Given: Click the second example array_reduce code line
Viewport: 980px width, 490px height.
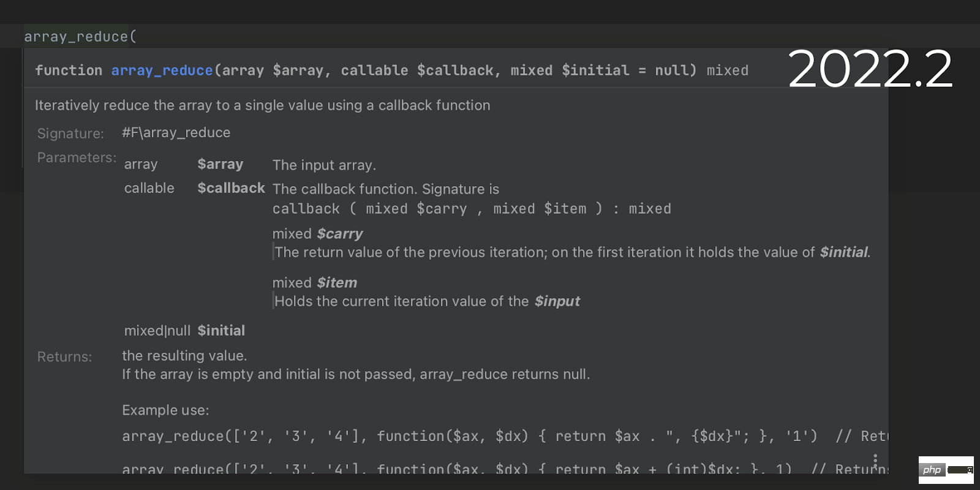Looking at the screenshot, I should [x=429, y=469].
